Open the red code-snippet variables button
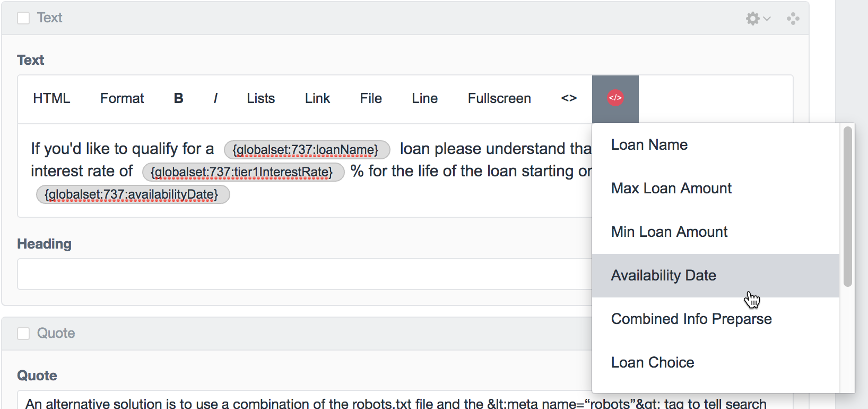The height and width of the screenshot is (409, 868). pyautogui.click(x=615, y=99)
